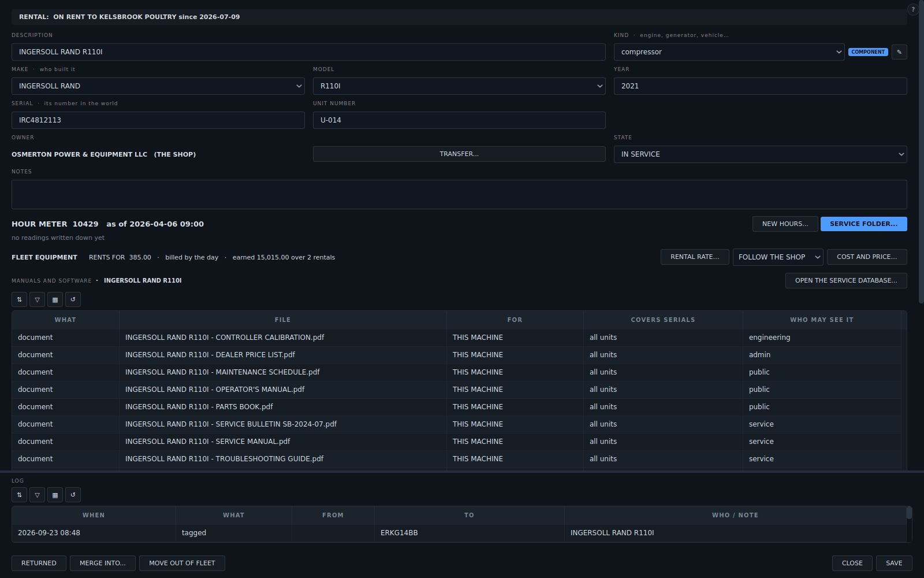Sort by WHO / NOTE column header in Log
Image resolution: width=924 pixels, height=578 pixels.
pyautogui.click(x=735, y=515)
